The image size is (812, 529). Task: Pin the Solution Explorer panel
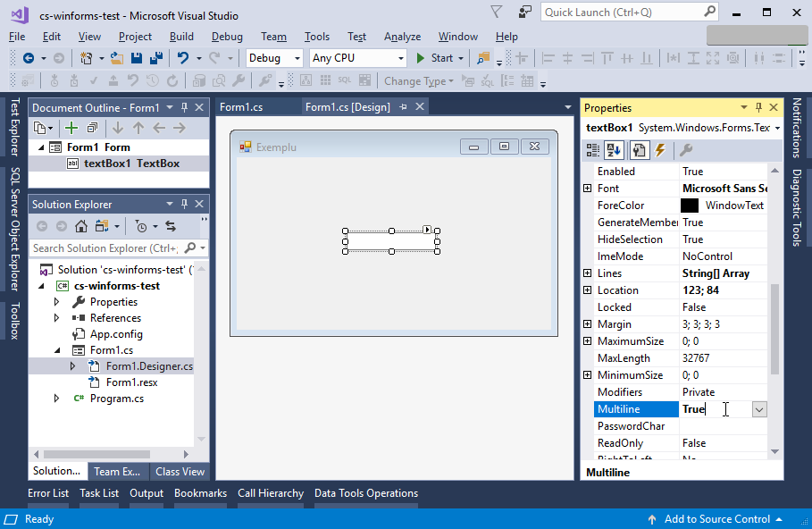(x=184, y=204)
